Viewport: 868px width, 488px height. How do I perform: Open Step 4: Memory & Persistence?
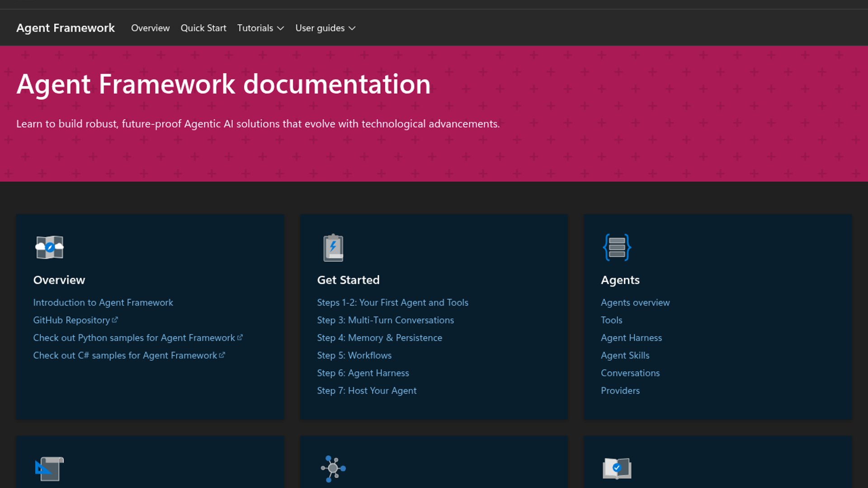click(379, 338)
